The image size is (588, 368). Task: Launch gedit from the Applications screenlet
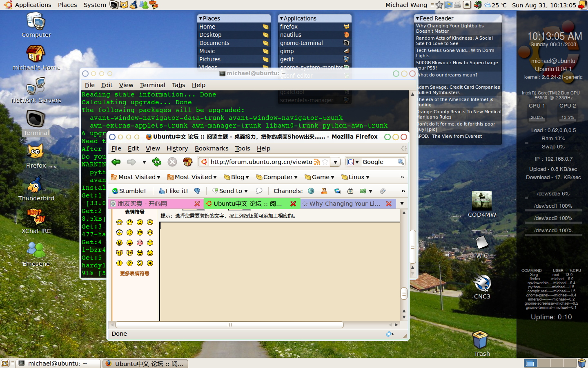tap(314, 59)
